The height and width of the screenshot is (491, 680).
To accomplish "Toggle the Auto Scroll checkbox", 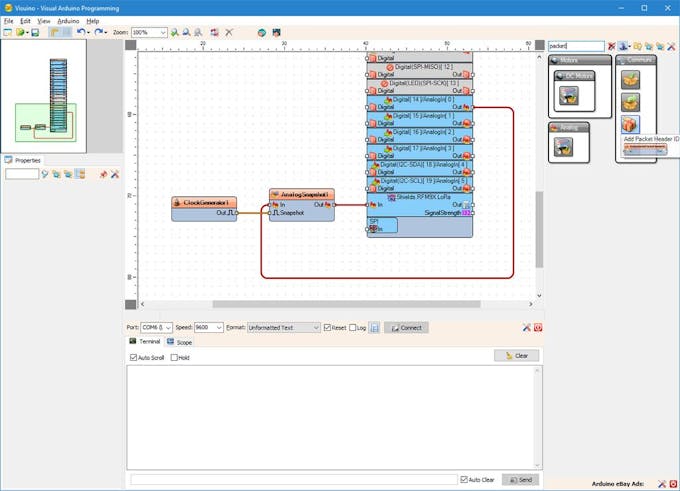I will point(134,357).
